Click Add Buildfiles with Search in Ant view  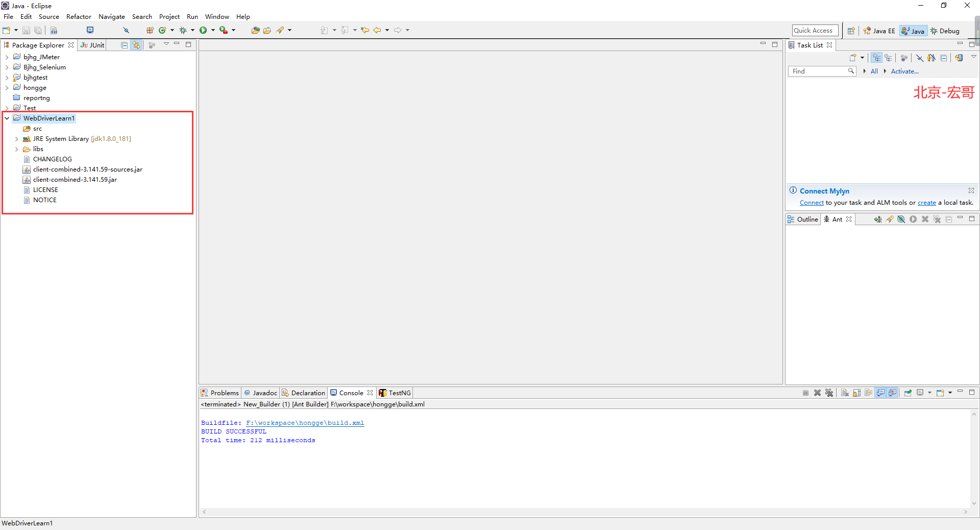point(890,219)
